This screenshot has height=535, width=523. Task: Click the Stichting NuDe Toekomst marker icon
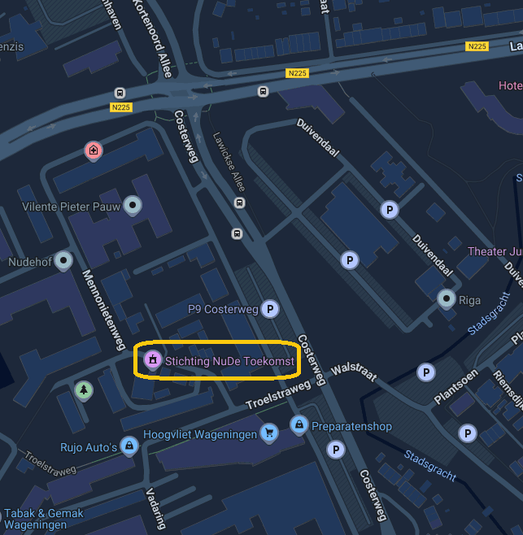point(152,359)
